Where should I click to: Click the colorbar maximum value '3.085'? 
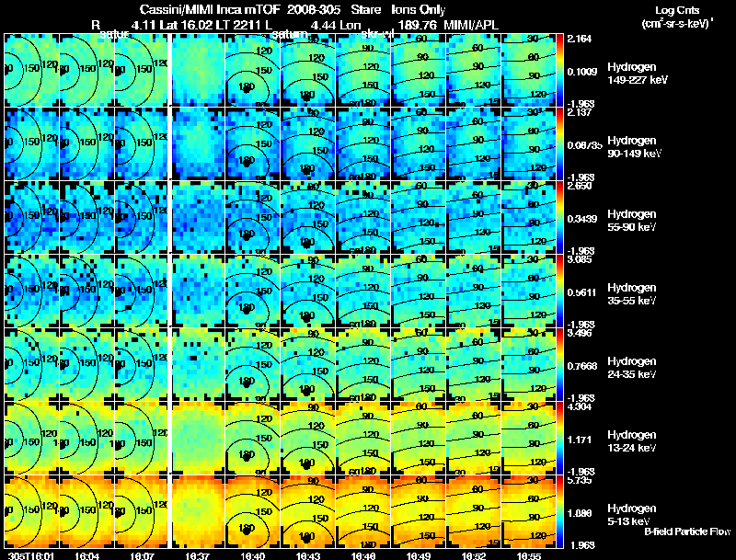click(x=580, y=260)
